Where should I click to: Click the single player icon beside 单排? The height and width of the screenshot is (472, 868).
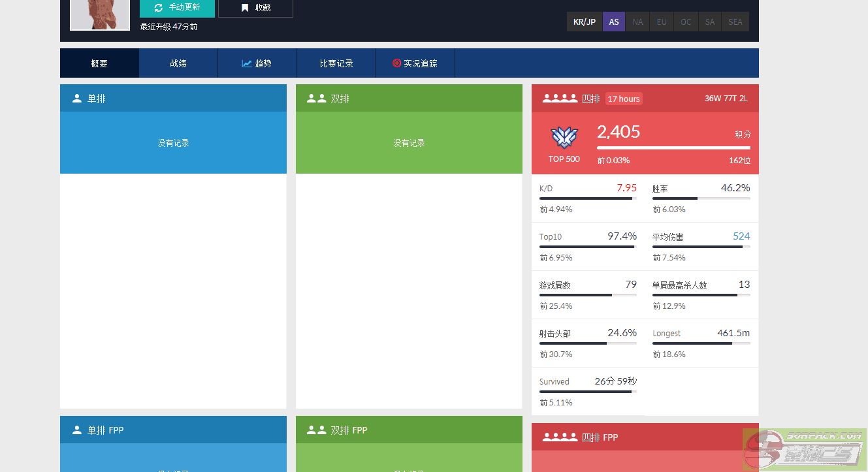[77, 99]
